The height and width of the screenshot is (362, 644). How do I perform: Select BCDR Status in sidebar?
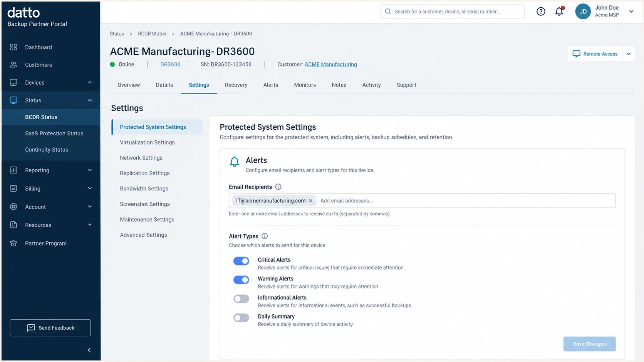51,117
